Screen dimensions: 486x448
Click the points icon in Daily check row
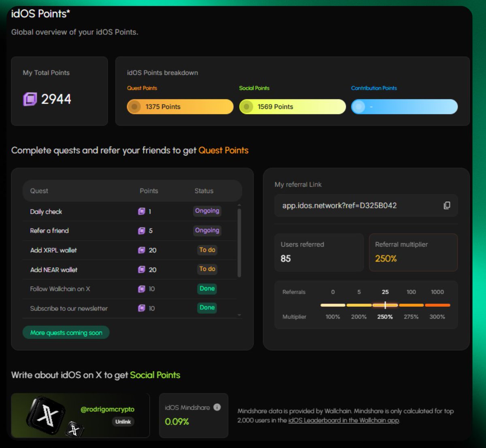tap(141, 211)
